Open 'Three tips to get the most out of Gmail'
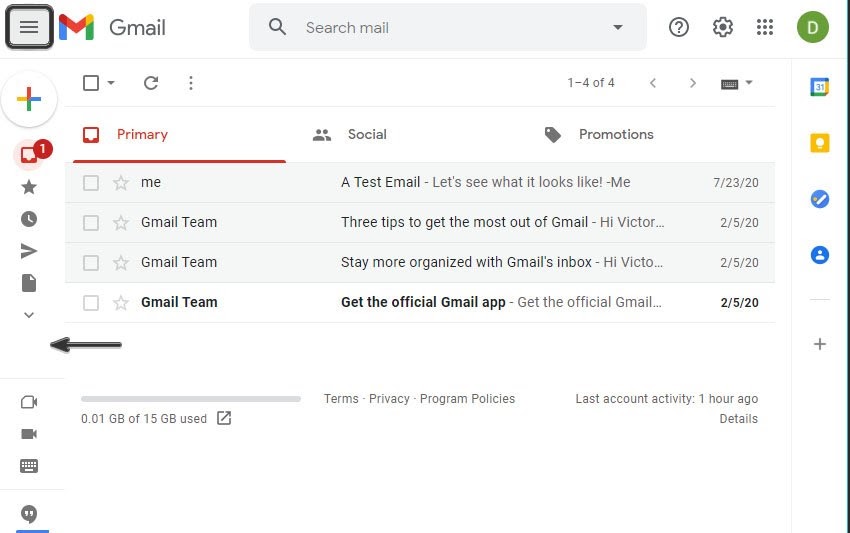This screenshot has height=533, width=850. 420,222
